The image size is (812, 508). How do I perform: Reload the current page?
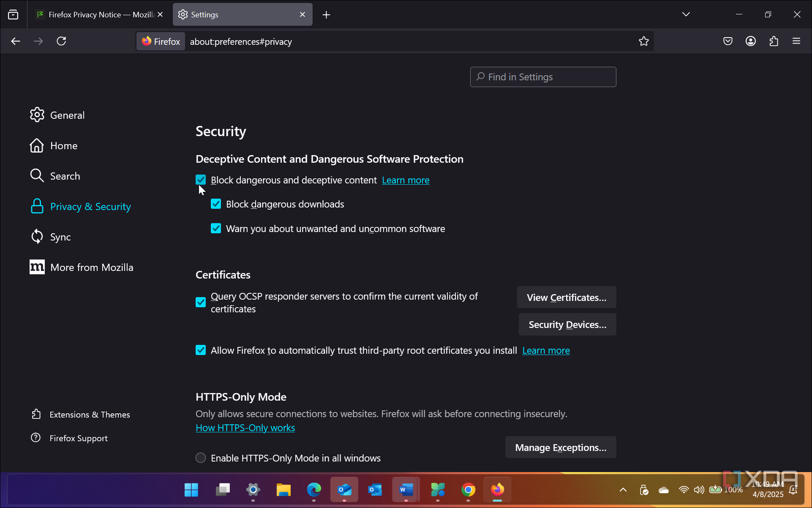[x=61, y=41]
